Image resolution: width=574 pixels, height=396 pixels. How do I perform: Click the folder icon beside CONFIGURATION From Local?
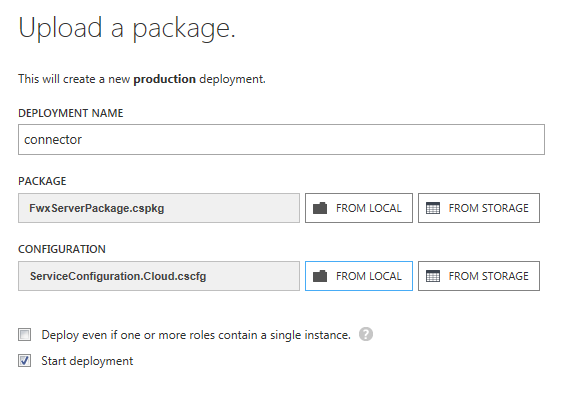point(320,276)
